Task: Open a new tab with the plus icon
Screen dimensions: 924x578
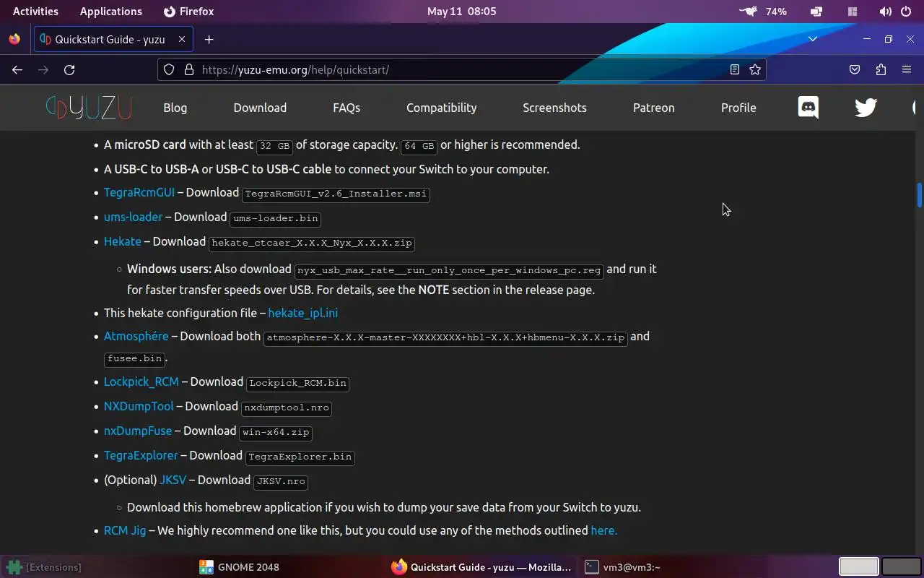Action: (209, 39)
